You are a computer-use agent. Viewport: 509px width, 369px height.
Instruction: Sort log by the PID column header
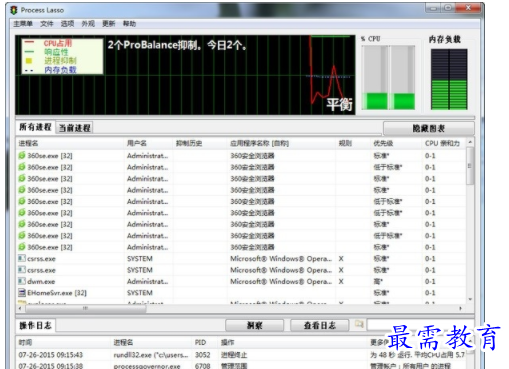(205, 342)
